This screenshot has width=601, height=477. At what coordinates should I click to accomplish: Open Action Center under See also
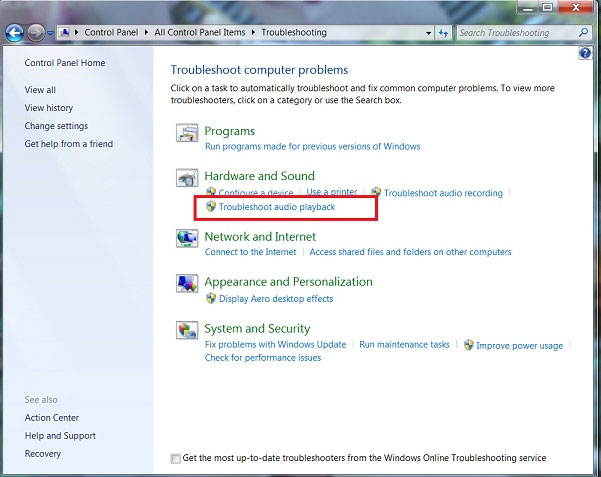pos(52,418)
